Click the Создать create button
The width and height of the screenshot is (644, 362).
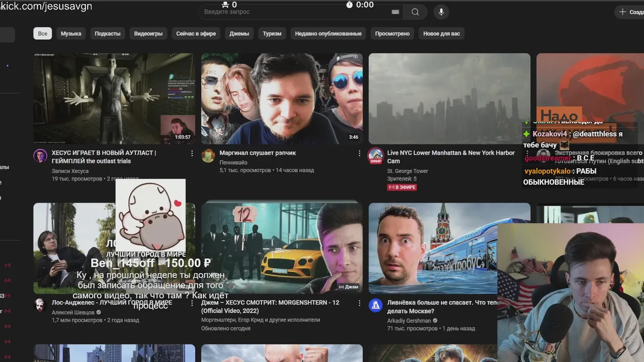[x=630, y=12]
